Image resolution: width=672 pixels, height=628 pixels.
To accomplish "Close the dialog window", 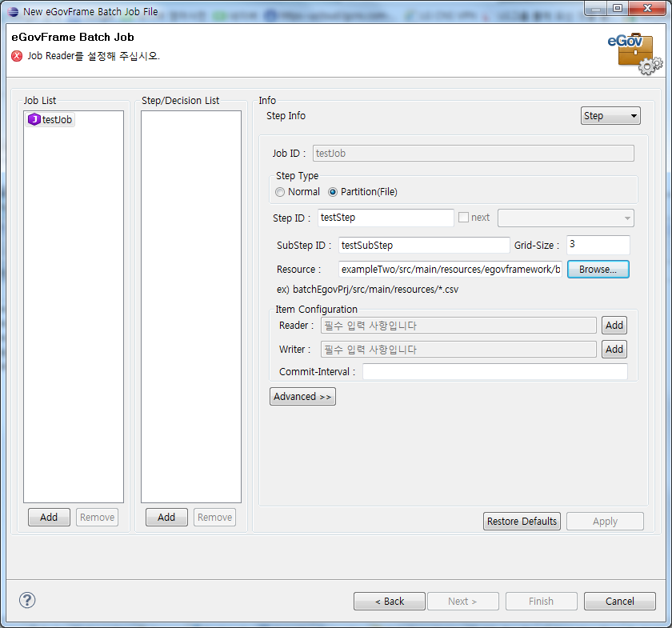I will pos(647,8).
